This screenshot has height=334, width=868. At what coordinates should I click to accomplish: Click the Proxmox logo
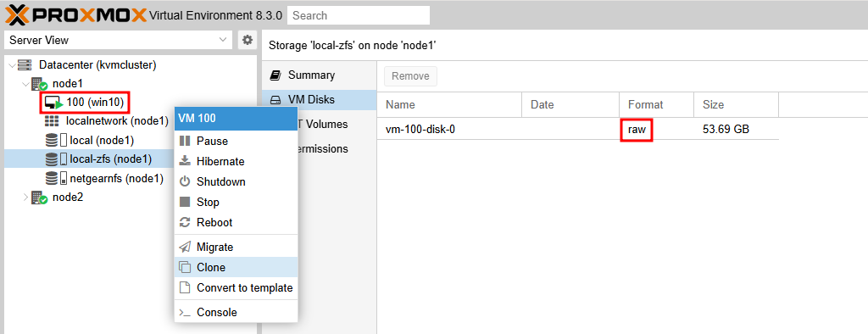click(x=76, y=15)
